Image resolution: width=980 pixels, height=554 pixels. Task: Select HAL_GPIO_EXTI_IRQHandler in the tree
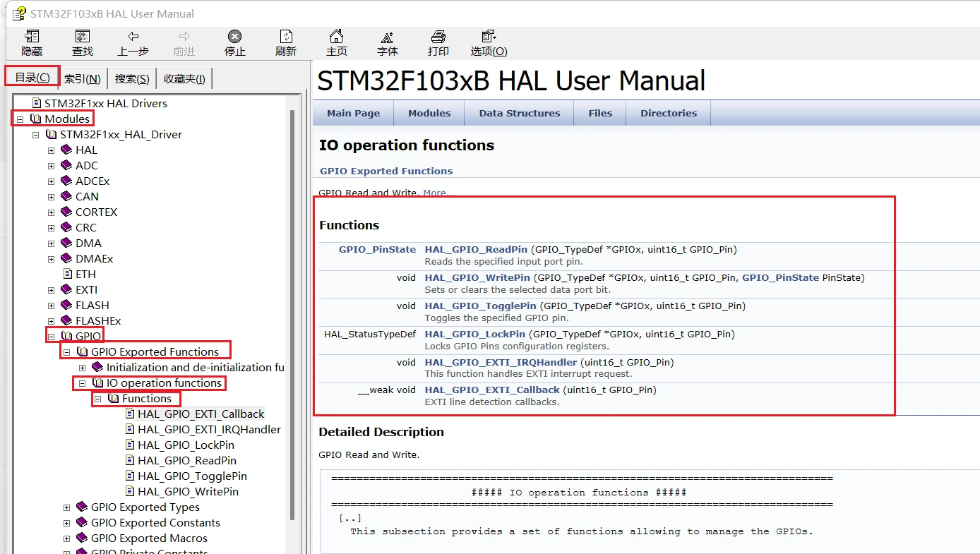(x=210, y=429)
